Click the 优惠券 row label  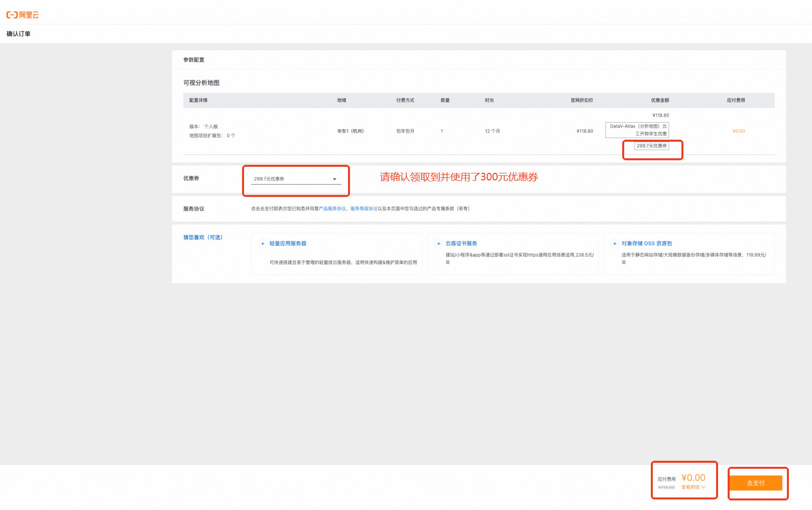tap(191, 178)
